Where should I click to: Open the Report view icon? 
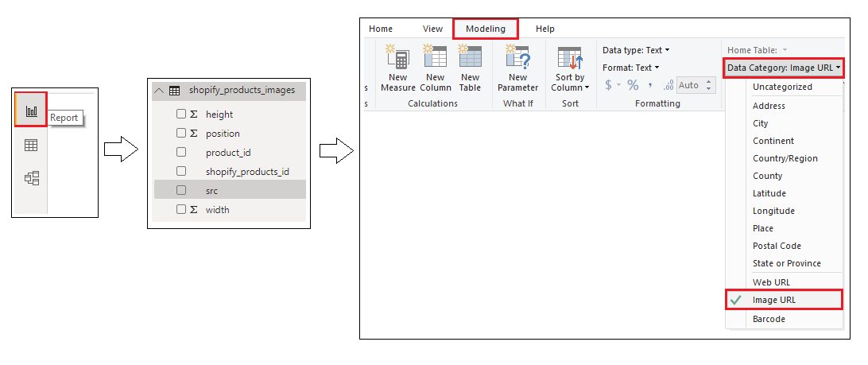click(x=32, y=111)
